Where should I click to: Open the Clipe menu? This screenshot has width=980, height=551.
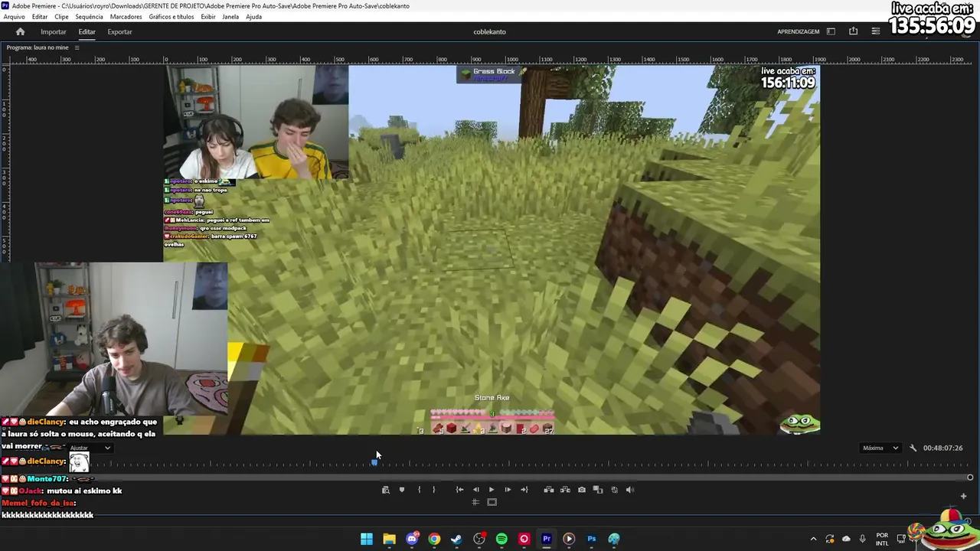coord(61,17)
